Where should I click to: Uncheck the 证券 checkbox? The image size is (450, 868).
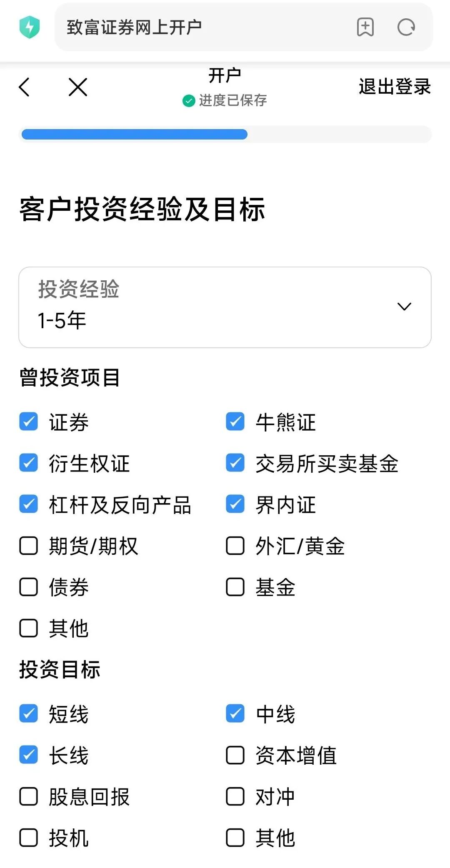click(29, 422)
